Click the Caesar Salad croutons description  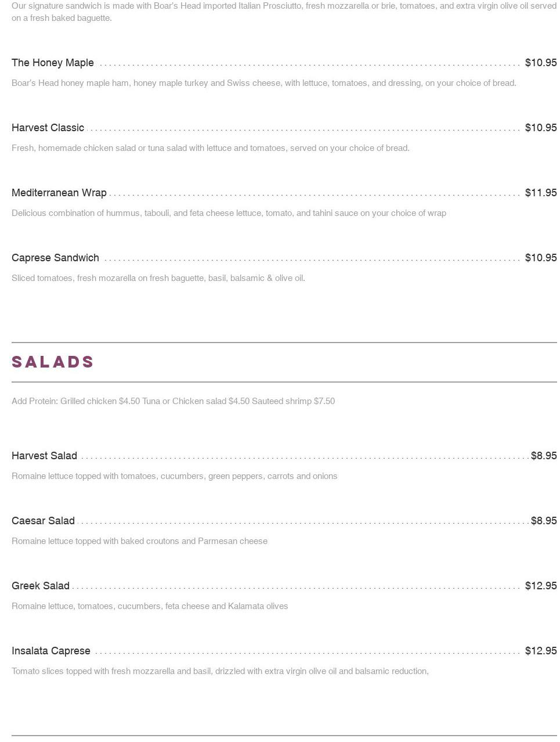[139, 541]
